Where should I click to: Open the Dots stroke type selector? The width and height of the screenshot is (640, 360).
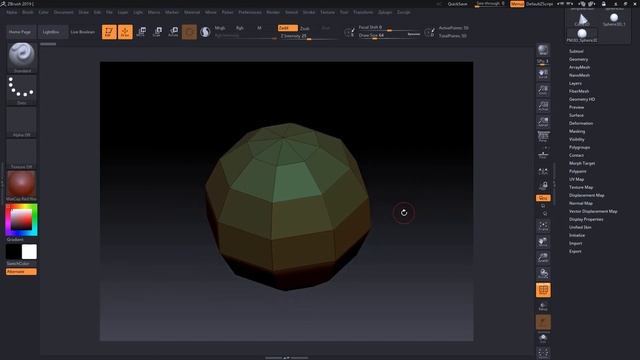pos(22,90)
